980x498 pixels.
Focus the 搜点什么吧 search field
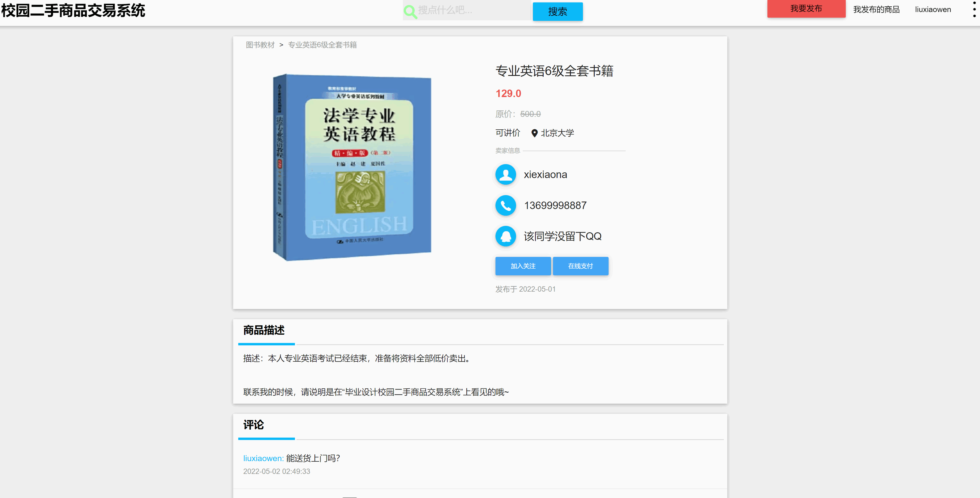(x=474, y=10)
